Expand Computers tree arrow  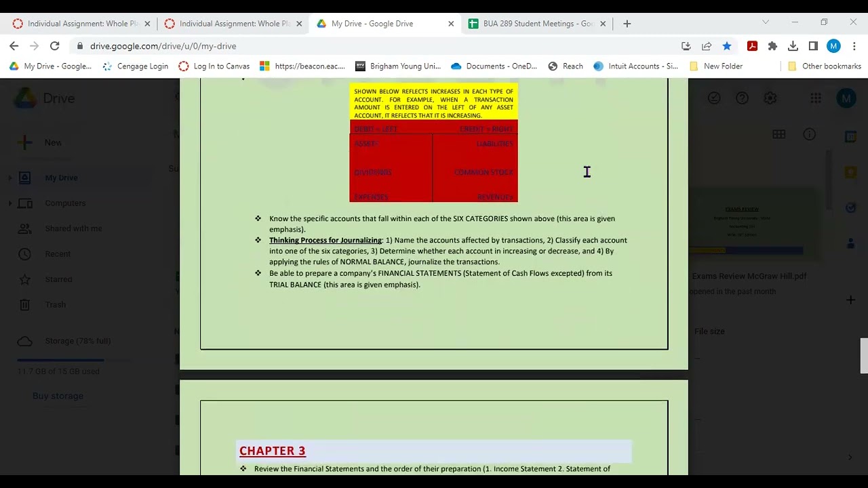(10, 203)
